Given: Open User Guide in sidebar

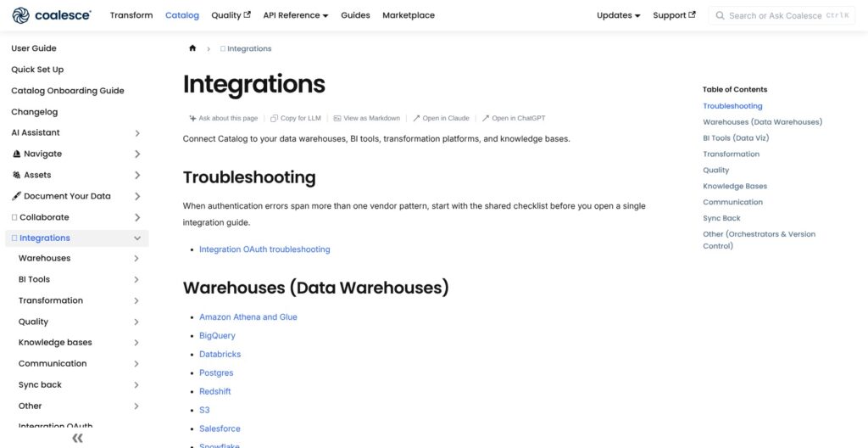Looking at the screenshot, I should coord(34,48).
